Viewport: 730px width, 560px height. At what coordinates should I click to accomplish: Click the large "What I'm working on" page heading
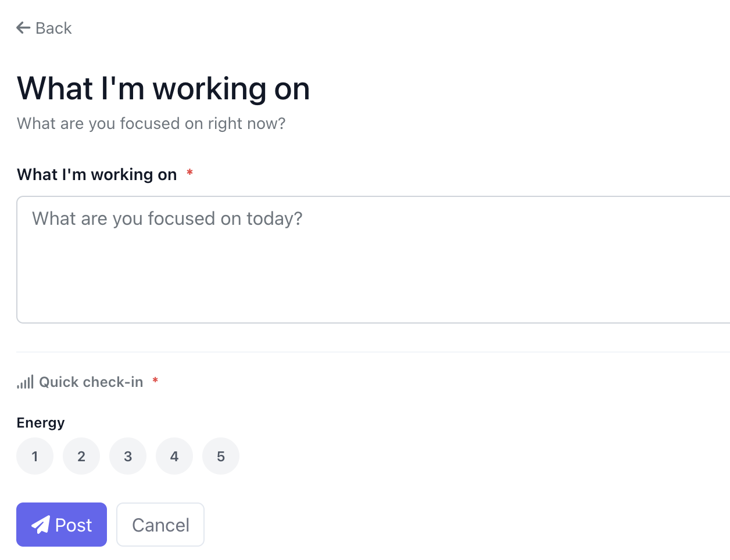pyautogui.click(x=163, y=88)
